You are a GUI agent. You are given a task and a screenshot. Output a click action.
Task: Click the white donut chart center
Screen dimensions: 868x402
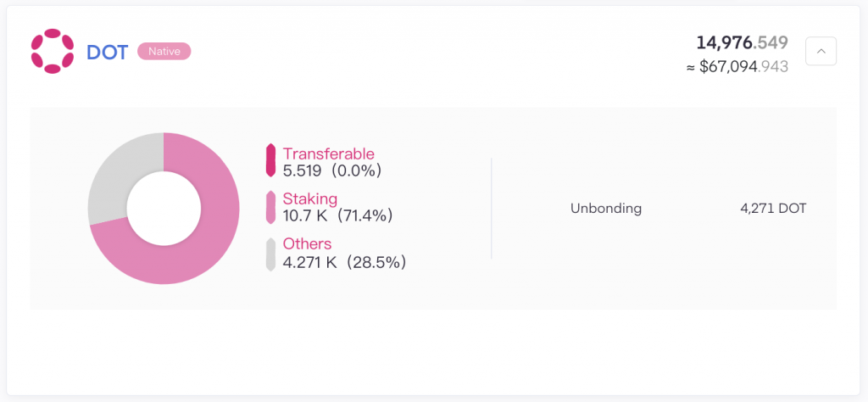164,208
